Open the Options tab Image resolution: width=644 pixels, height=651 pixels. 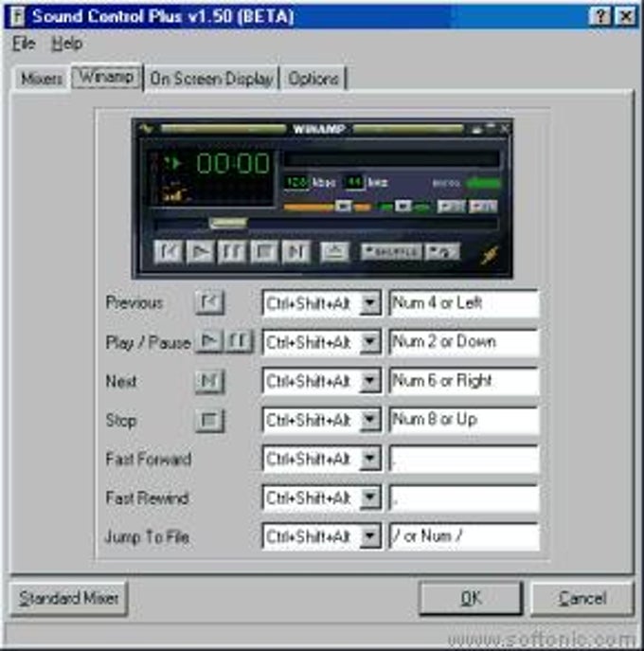(313, 79)
